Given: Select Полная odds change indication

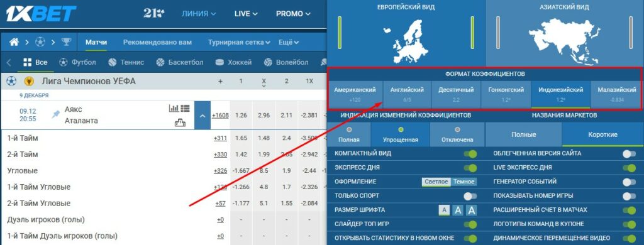Looking at the screenshot, I should coord(348,134).
